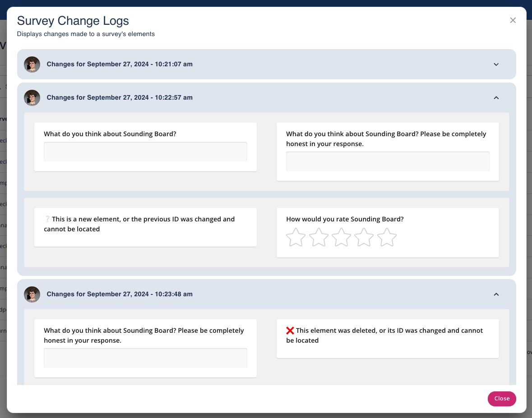Image resolution: width=532 pixels, height=418 pixels.
Task: Collapse the 10:23:48 am changes chevron
Action: (496, 294)
